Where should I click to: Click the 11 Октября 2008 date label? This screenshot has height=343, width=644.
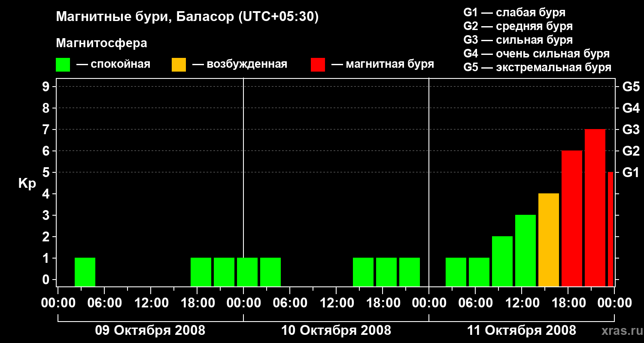[522, 331]
